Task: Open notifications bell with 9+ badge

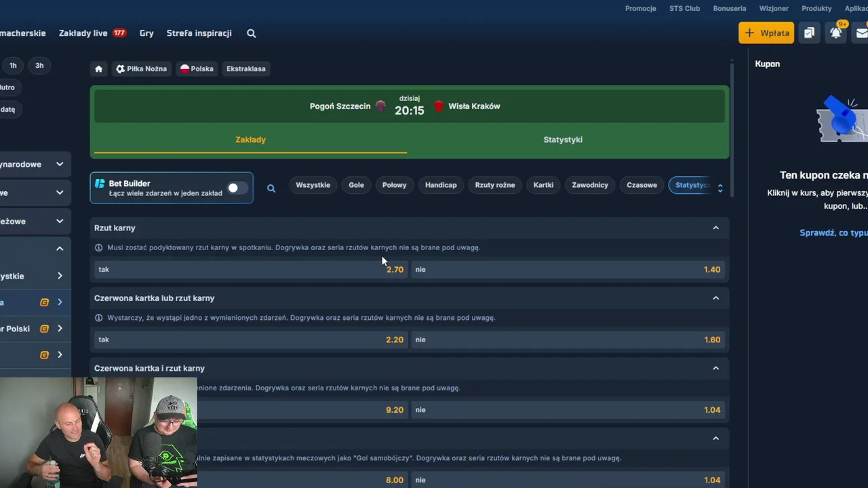Action: point(836,33)
